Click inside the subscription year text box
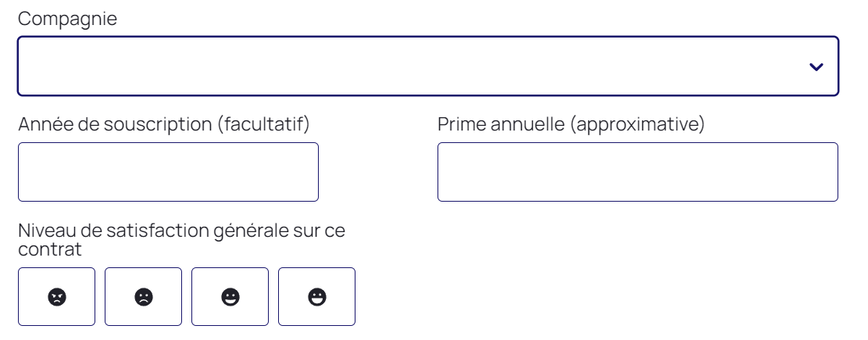This screenshot has width=868, height=340. coord(168,172)
